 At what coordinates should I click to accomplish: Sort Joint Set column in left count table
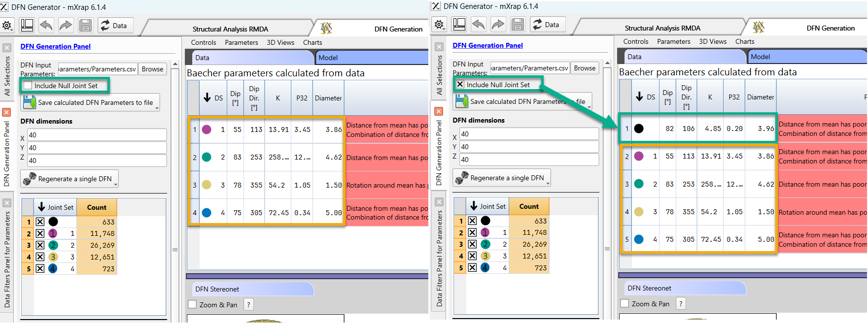[x=55, y=207]
